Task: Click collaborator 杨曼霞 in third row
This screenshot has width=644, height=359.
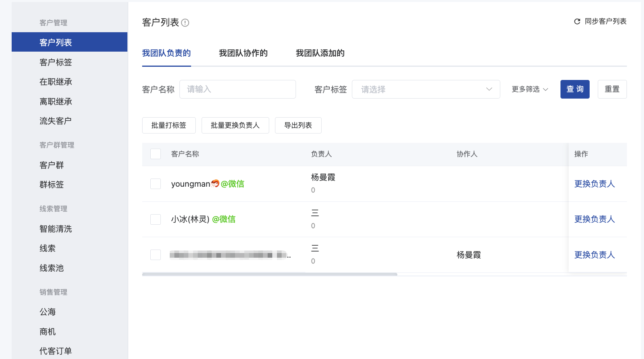Action: coord(469,255)
